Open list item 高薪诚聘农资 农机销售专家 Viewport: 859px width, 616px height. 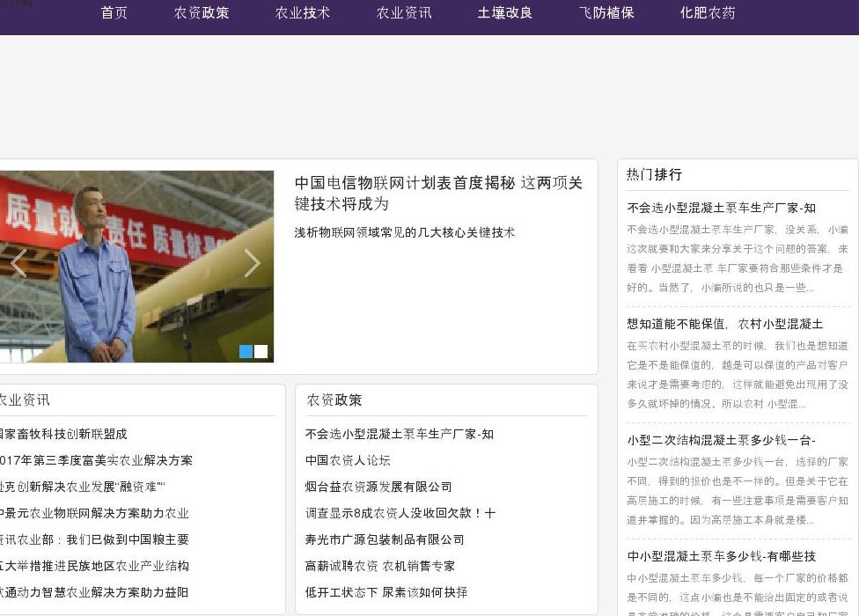click(380, 566)
